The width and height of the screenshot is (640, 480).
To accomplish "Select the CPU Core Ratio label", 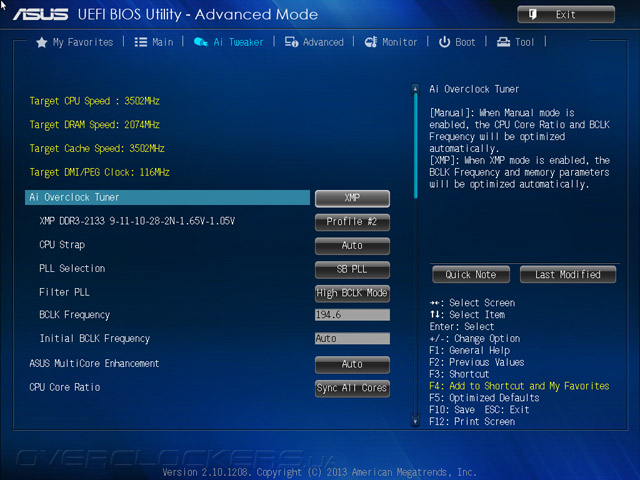I will click(65, 387).
